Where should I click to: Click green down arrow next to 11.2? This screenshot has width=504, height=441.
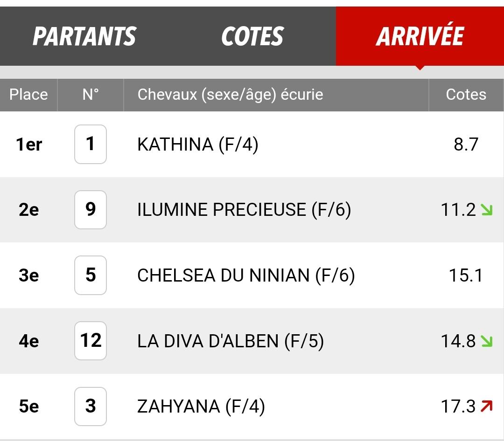click(x=487, y=210)
